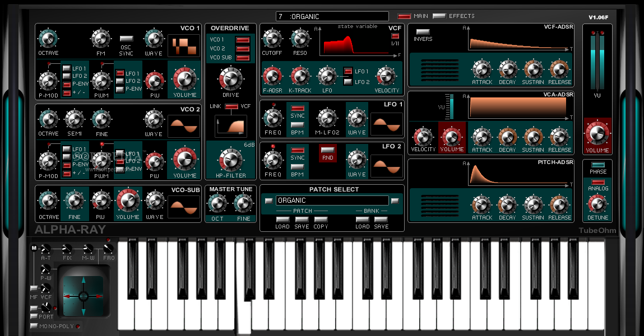This screenshot has height=336, width=644.
Task: Click the VCO 2 SEMI knob
Action: coord(75,119)
